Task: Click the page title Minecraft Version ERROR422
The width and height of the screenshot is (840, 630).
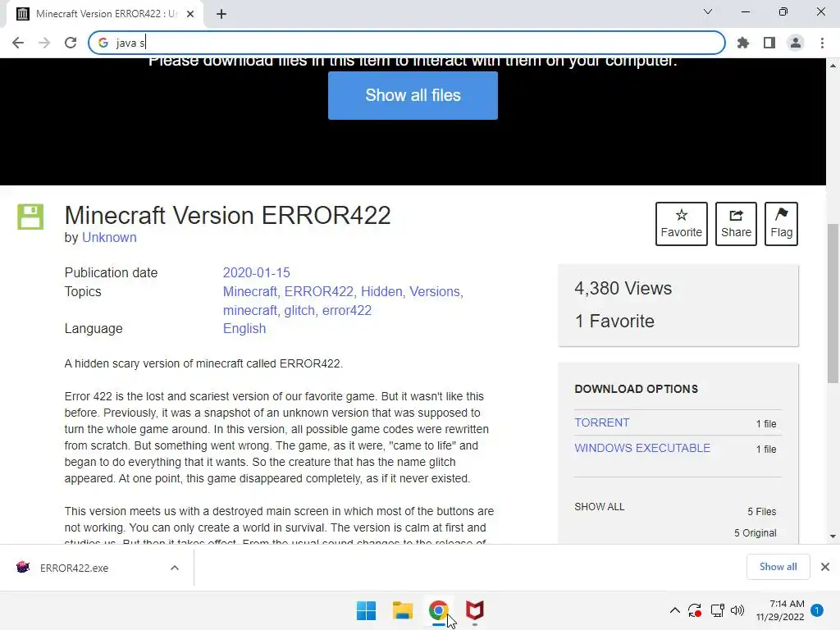Action: click(x=228, y=216)
